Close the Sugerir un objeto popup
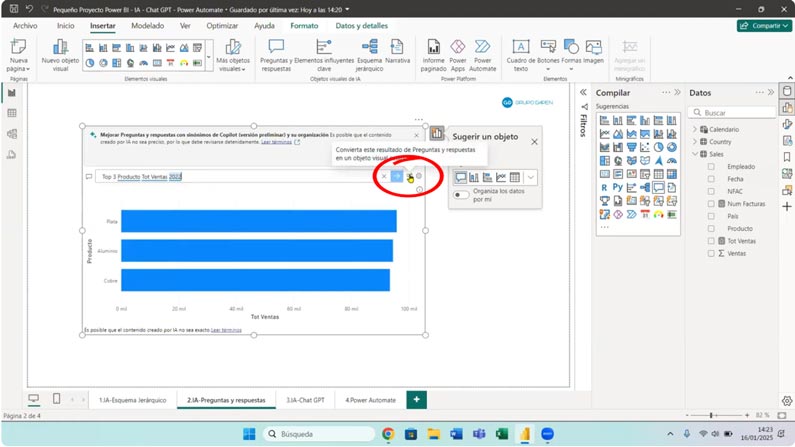 [x=534, y=142]
